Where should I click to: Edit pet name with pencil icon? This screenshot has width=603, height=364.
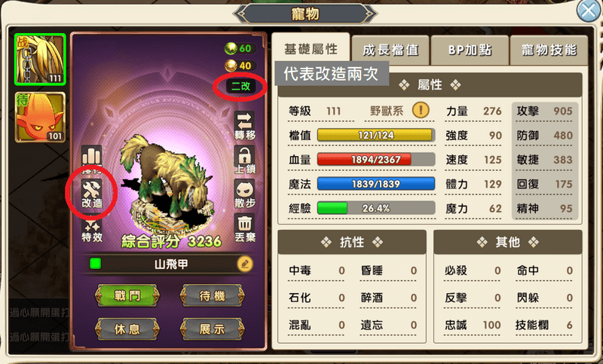[245, 264]
